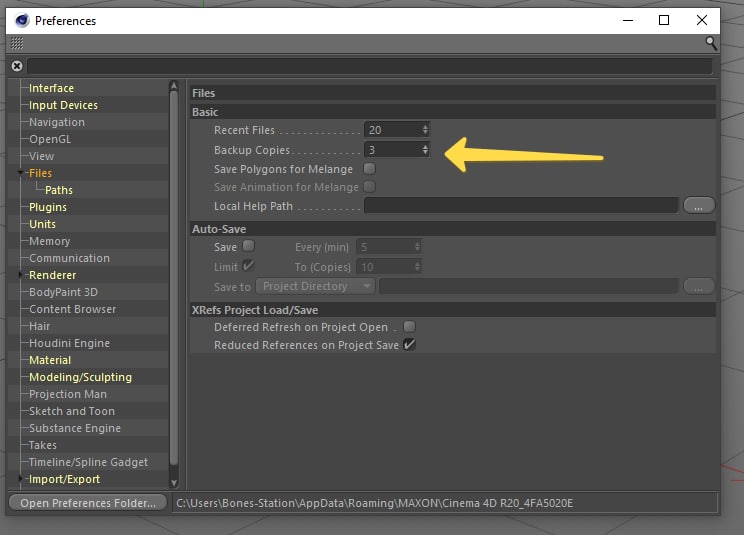Open the Project Directory dropdown

point(315,286)
